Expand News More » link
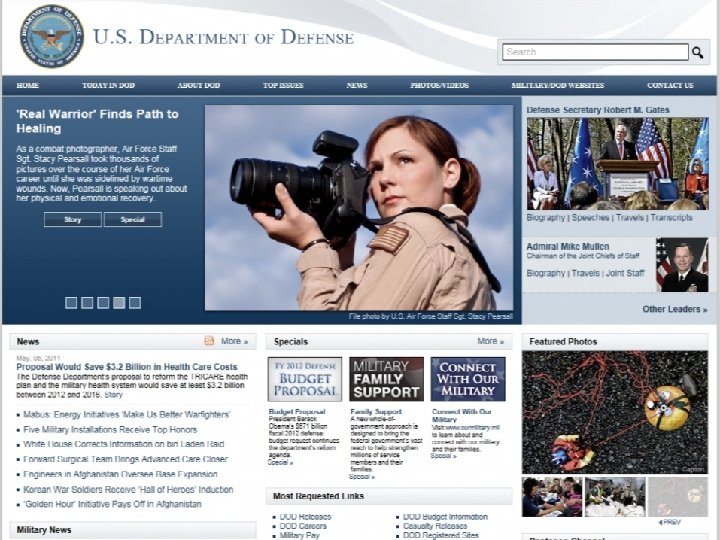Image resolution: width=720 pixels, height=540 pixels. (x=234, y=341)
